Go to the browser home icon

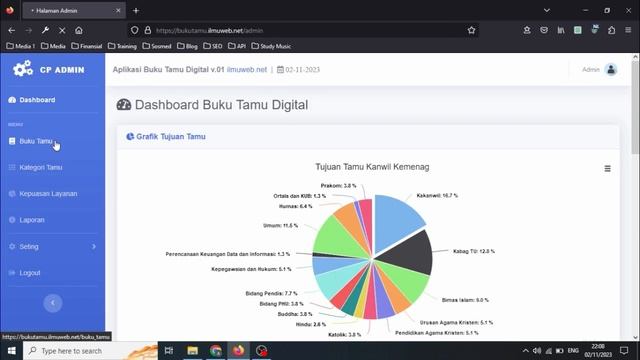pyautogui.click(x=79, y=30)
